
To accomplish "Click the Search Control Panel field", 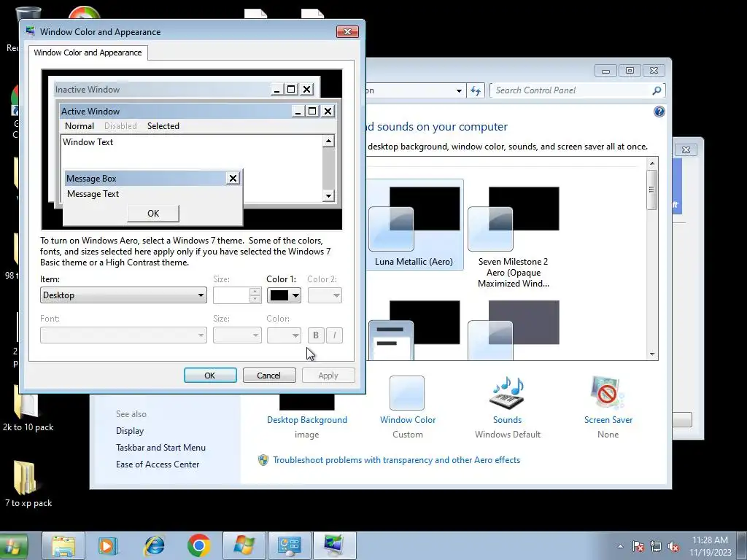I will (570, 90).
